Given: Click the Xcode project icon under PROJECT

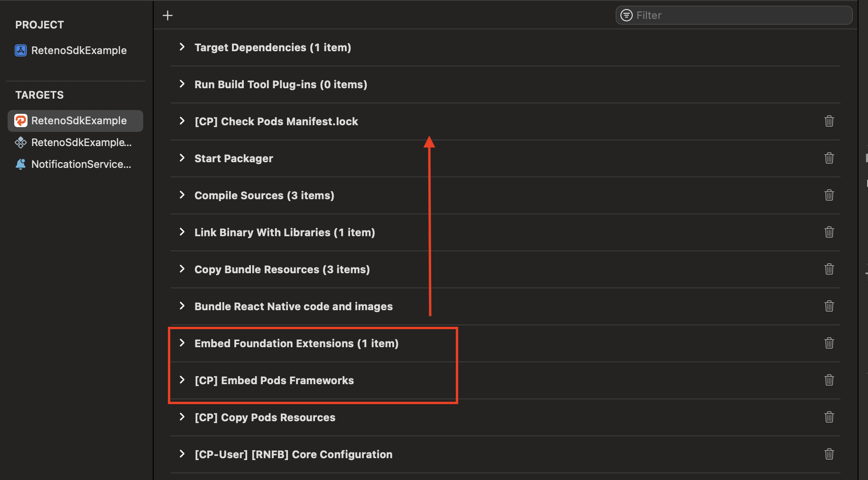Looking at the screenshot, I should click(x=21, y=50).
